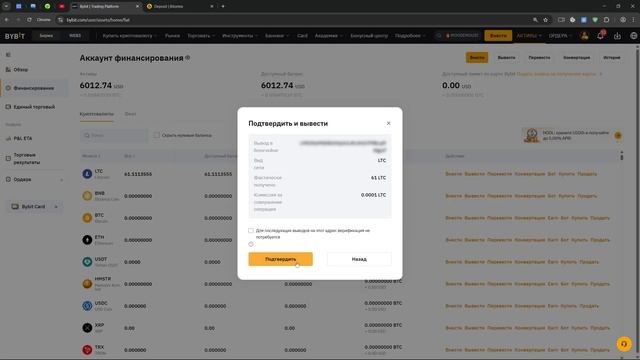This screenshot has width=640, height=360.
Task: Open Торговые результаты in the sidebar
Action: 23,158
